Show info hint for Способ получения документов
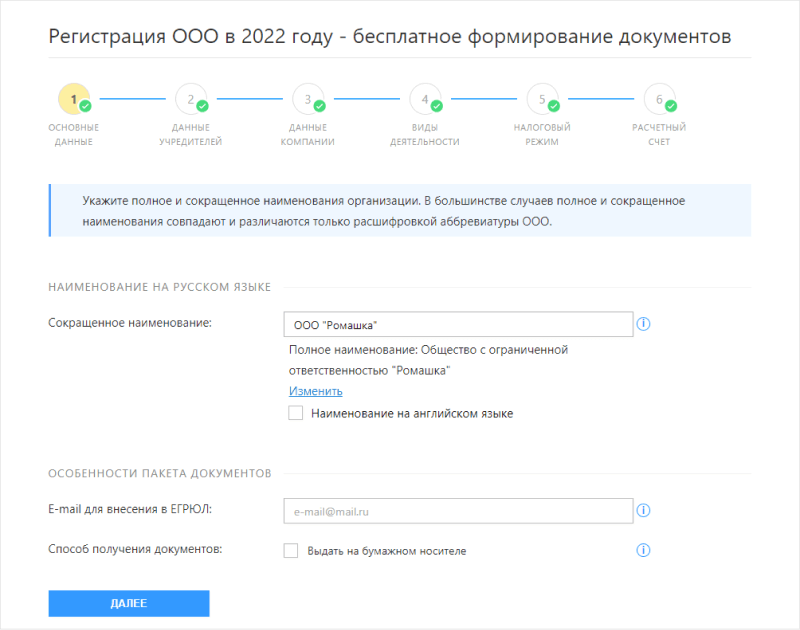Viewport: 800px width, 630px height. tap(644, 550)
